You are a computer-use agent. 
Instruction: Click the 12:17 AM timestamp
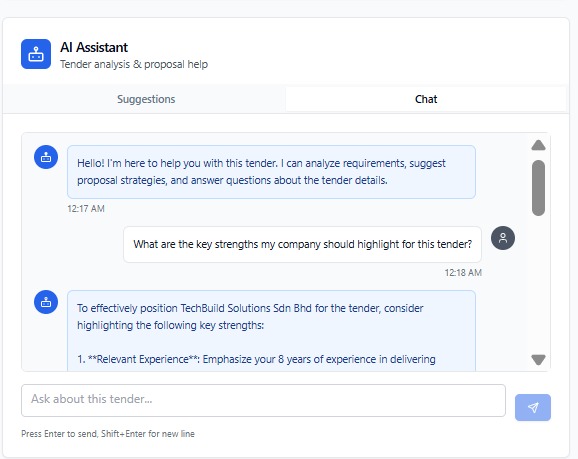coord(86,209)
